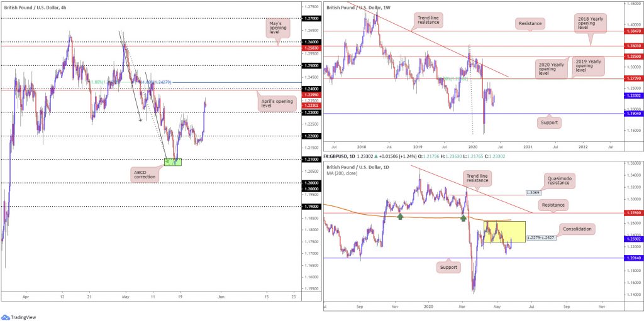Select the 1.2583 red price label
The width and height of the screenshot is (644, 321).
[311, 48]
